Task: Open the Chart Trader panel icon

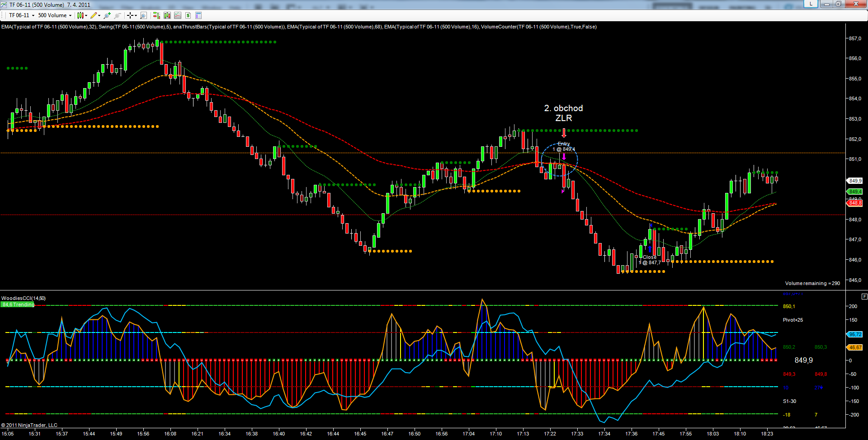Action: tap(156, 15)
